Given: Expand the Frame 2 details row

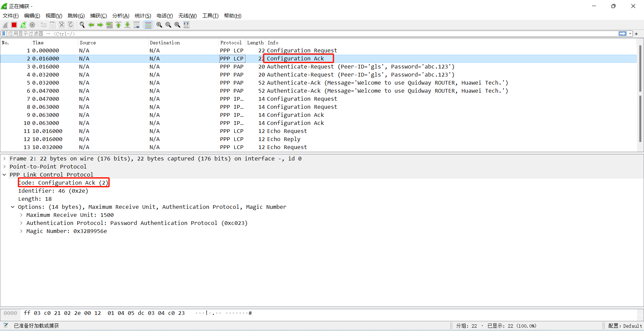Looking at the screenshot, I should (4, 158).
